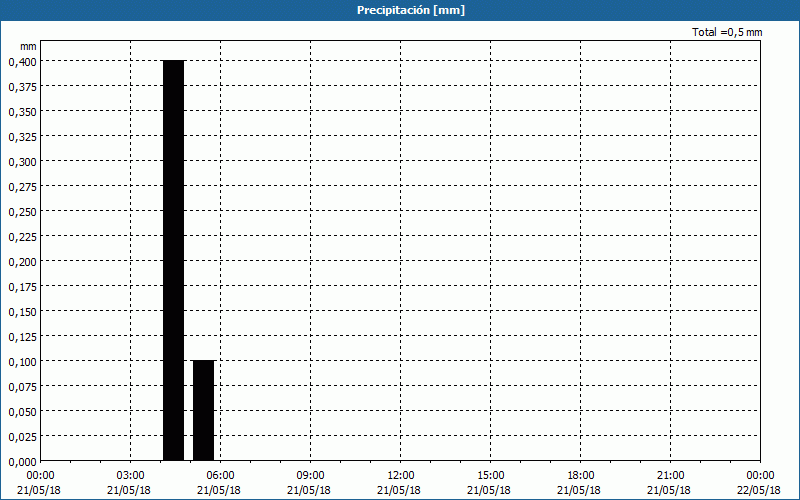Image resolution: width=800 pixels, height=500 pixels.
Task: Click the 0,300 y-axis tick label
Action: (x=22, y=161)
